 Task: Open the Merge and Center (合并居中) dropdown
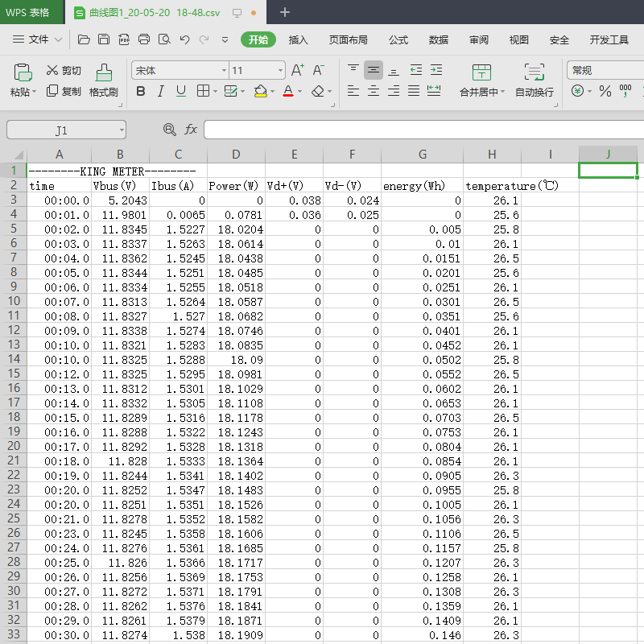click(482, 92)
